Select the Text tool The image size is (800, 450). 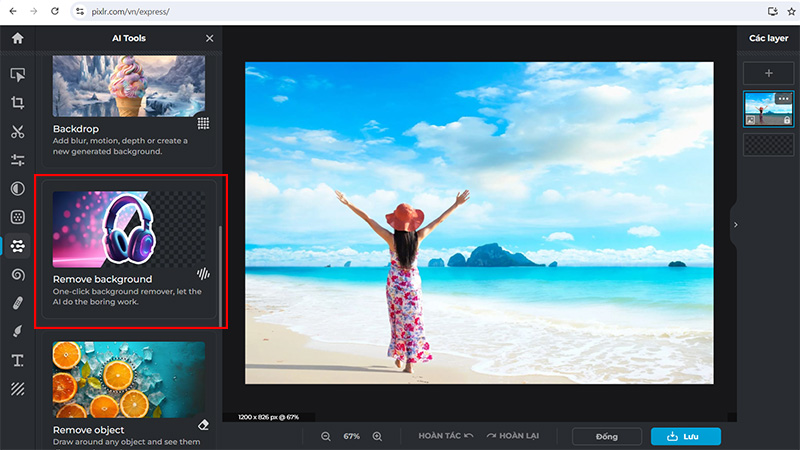pyautogui.click(x=17, y=361)
